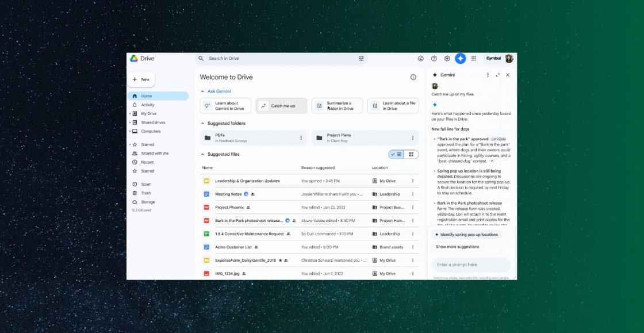Click Learn about a file in Drive card
This screenshot has height=333, width=644.
coord(393,106)
